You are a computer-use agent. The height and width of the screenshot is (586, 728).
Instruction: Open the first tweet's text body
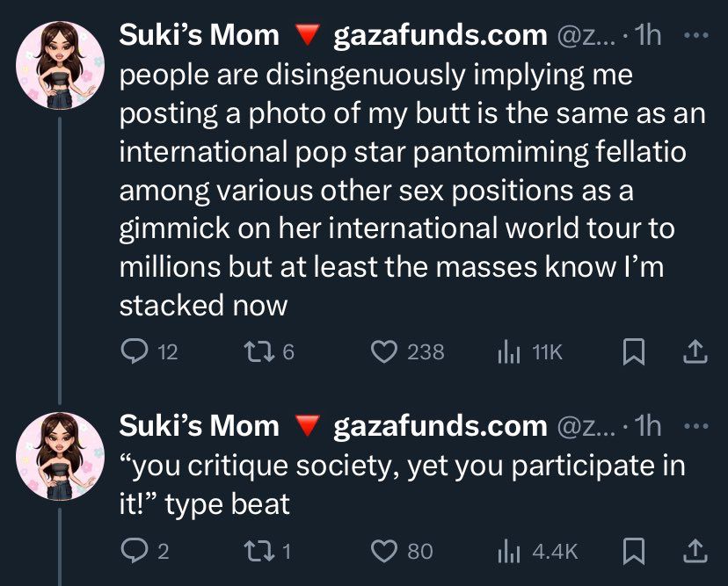click(396, 189)
